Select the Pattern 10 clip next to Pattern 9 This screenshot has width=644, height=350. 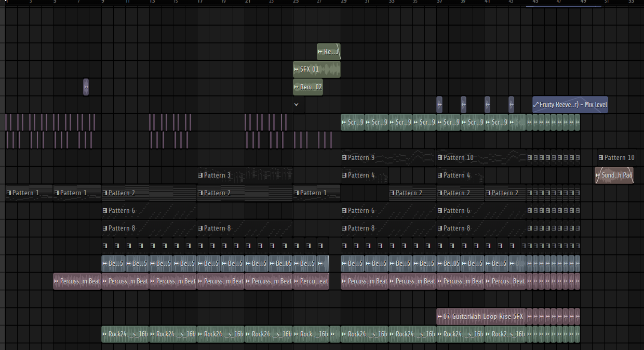tap(481, 157)
